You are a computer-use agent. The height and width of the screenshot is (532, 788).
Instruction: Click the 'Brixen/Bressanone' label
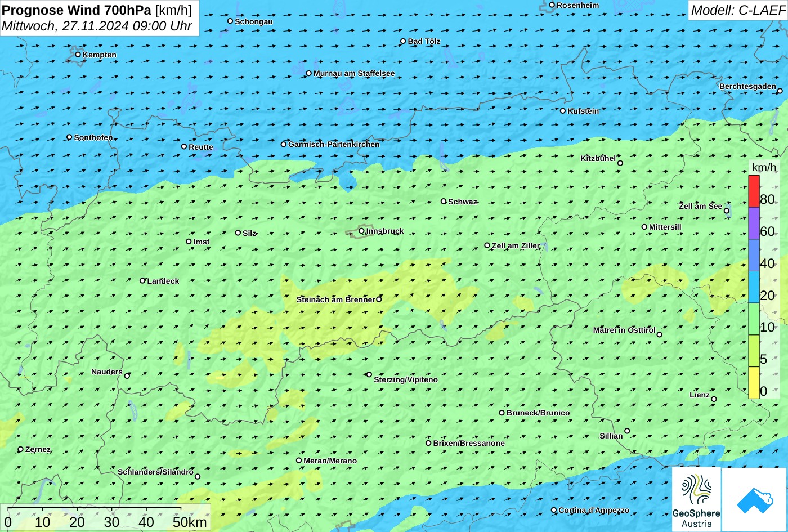pyautogui.click(x=469, y=443)
